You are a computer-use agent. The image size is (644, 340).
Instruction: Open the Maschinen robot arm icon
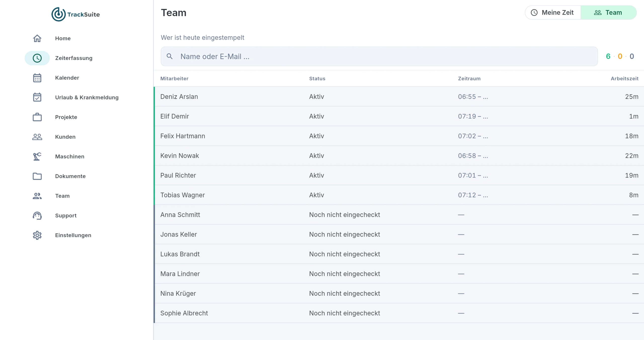[x=37, y=157]
